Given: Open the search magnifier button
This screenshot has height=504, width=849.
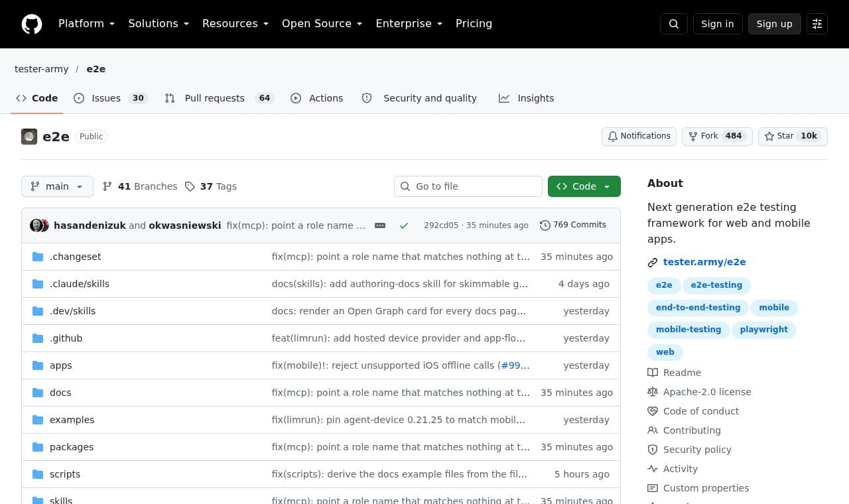Looking at the screenshot, I should (674, 24).
